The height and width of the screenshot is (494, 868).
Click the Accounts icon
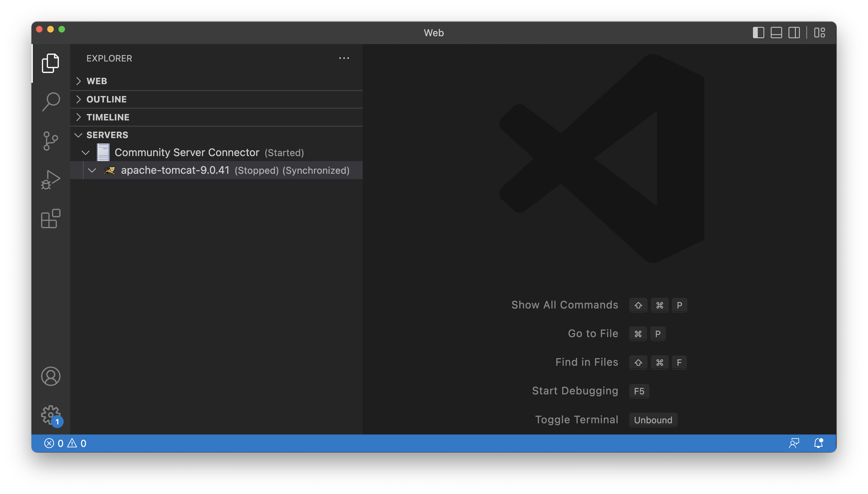click(50, 376)
